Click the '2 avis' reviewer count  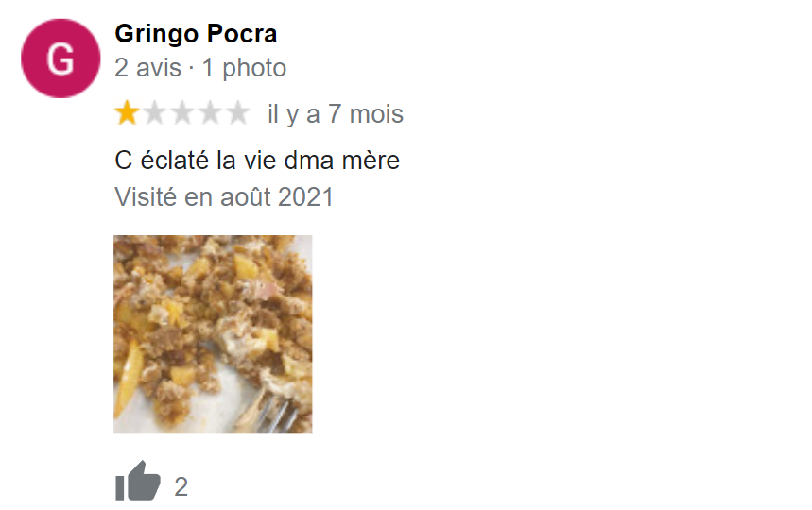(x=147, y=68)
